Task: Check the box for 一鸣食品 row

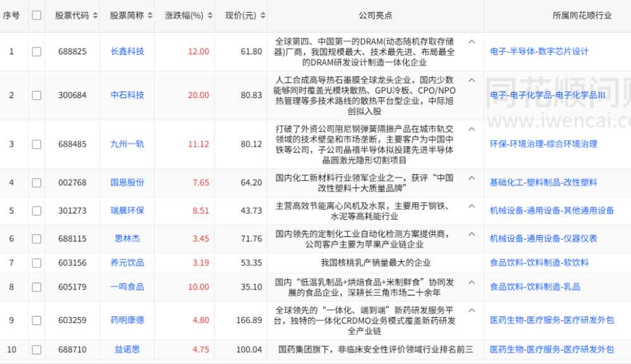Action: 37,287
